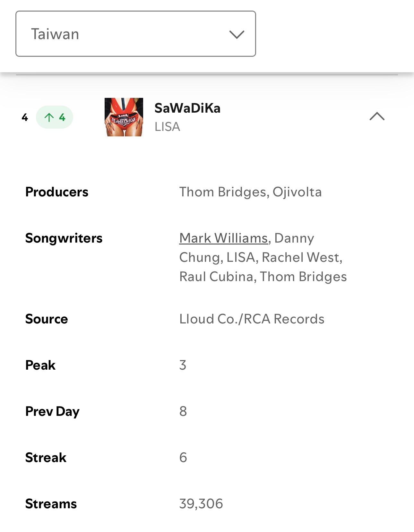
Task: Click the LISA artist name
Action: (167, 127)
